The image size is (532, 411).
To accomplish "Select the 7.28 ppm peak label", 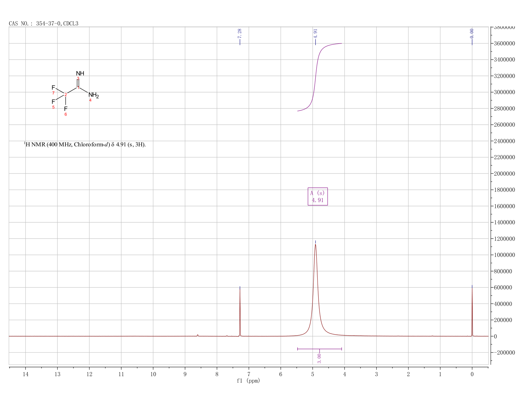I will pos(240,33).
